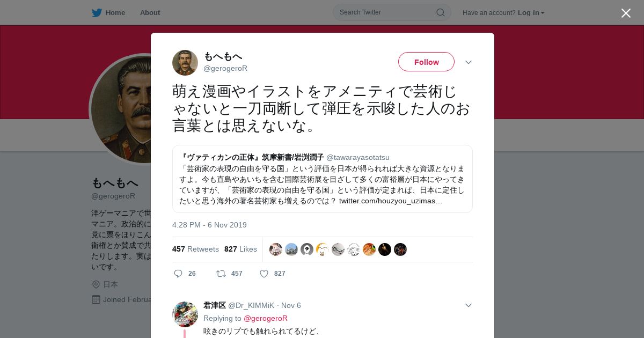This screenshot has height=338, width=644.
Task: Click the reply speech bubble icon
Action: point(178,274)
